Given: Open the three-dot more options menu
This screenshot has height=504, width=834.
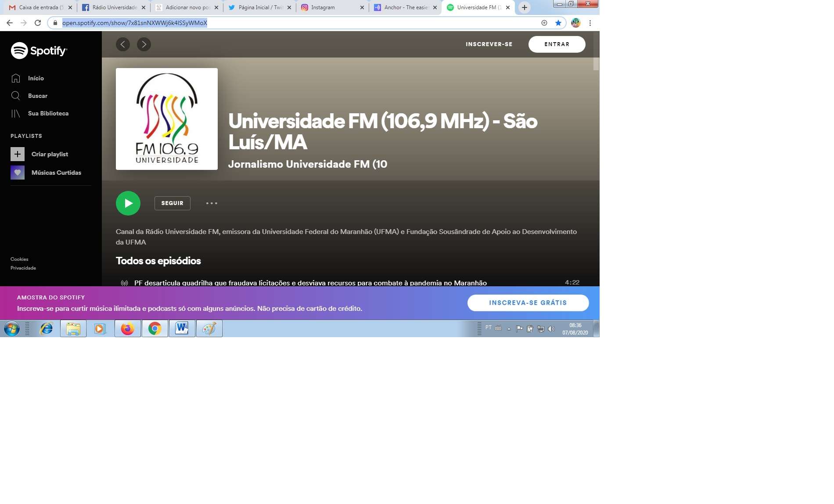Looking at the screenshot, I should (x=212, y=203).
